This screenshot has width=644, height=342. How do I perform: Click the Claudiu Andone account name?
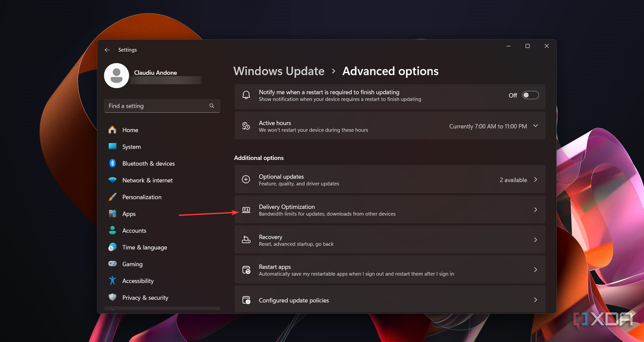point(155,73)
